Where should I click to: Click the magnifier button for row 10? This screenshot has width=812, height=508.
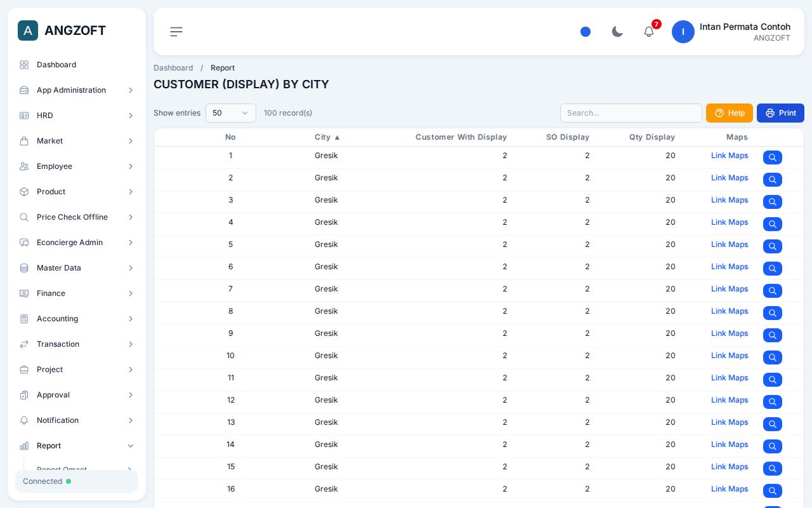(773, 358)
